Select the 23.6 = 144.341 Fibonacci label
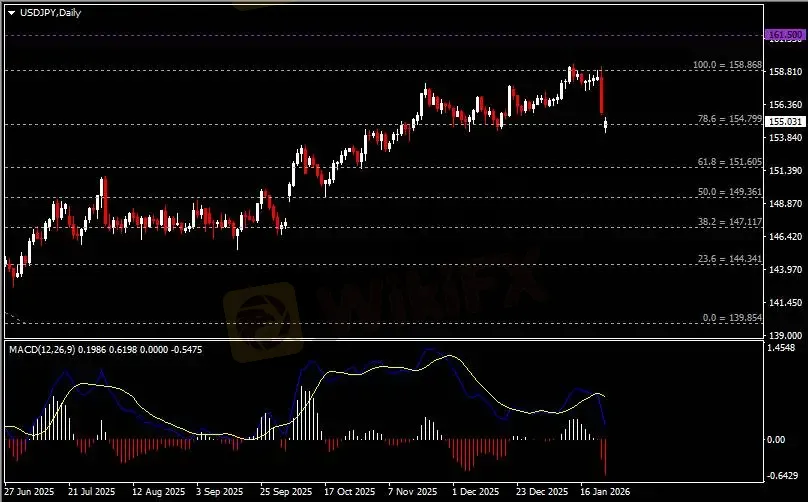This screenshot has height=502, width=808. click(729, 259)
